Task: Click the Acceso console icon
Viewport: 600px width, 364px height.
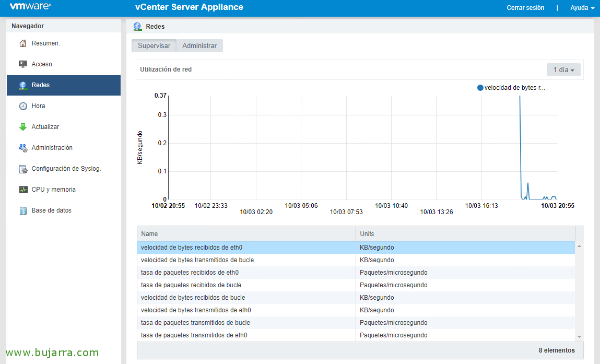Action: tap(23, 64)
